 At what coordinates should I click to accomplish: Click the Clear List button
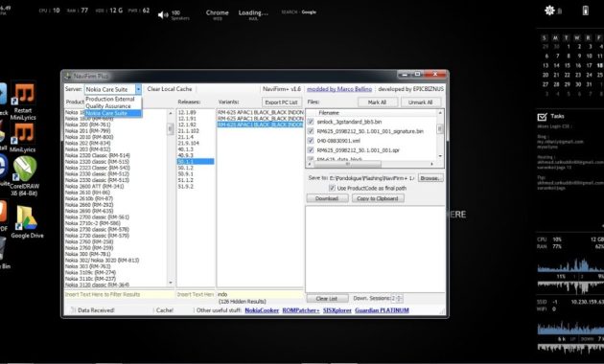click(327, 299)
